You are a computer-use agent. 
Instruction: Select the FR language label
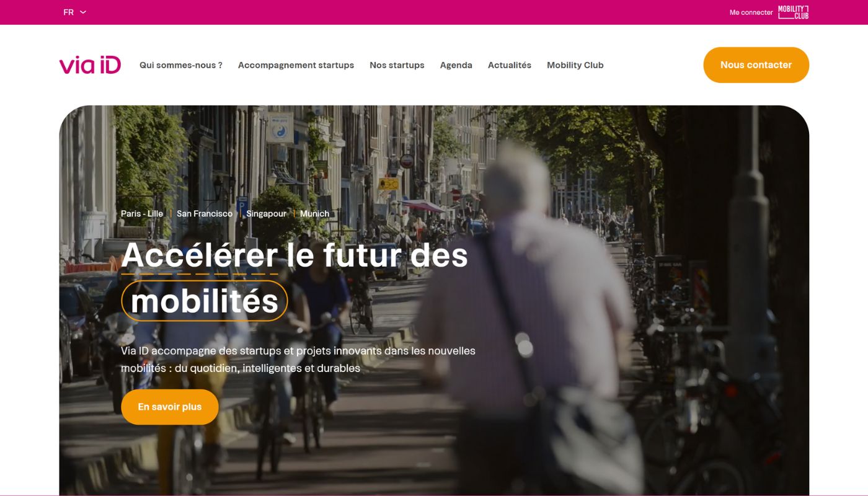click(68, 12)
